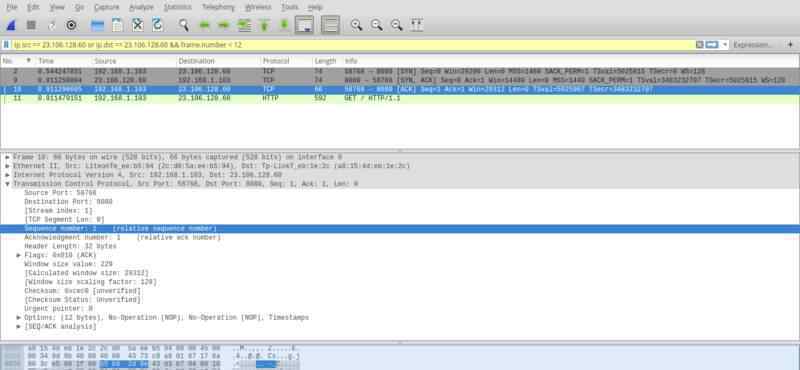800x370 pixels.
Task: Click the reload capture file icon
Action: point(157,25)
